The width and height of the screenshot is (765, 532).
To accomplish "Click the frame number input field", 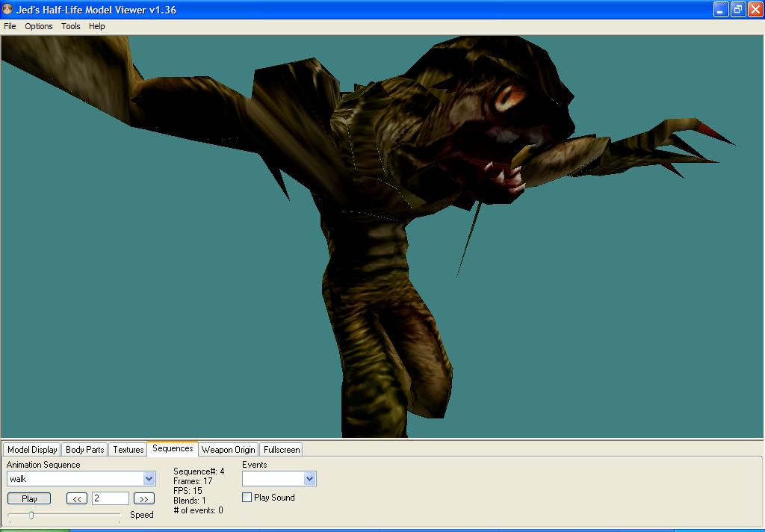I will [111, 498].
